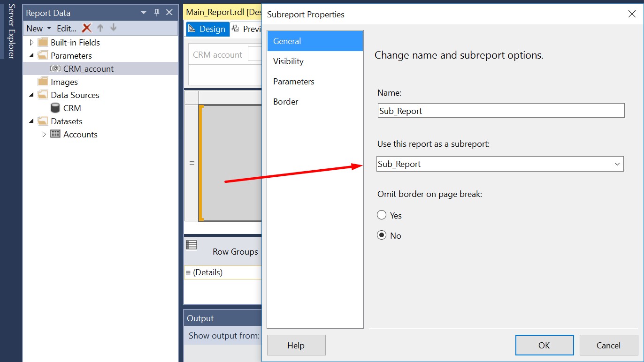Click the CRM database cylinder icon

click(55, 108)
